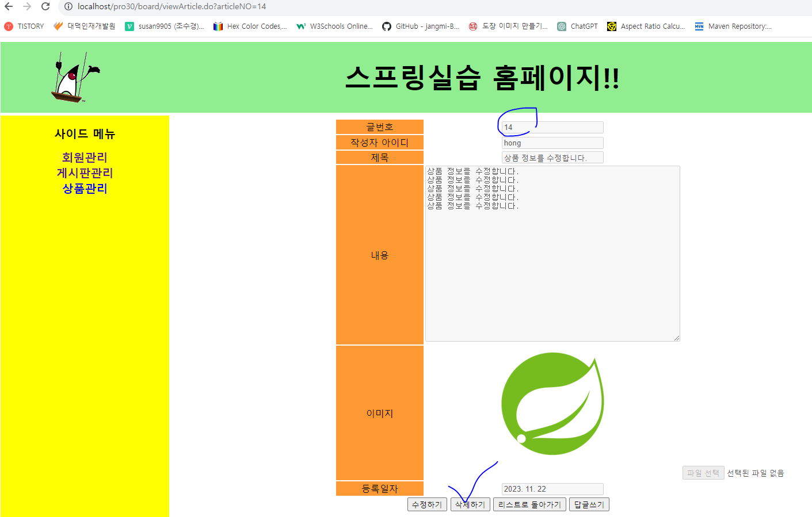Open the 대덕인재개발원 bookmark

pos(85,26)
